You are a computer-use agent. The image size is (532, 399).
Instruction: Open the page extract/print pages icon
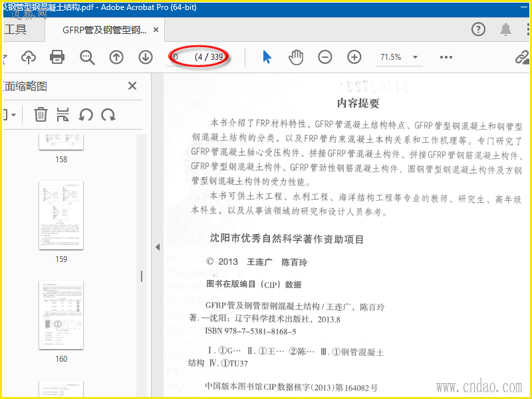point(63,114)
